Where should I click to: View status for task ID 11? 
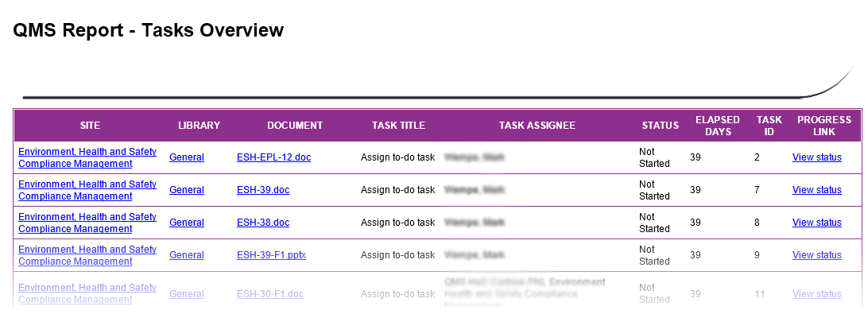pyautogui.click(x=817, y=294)
